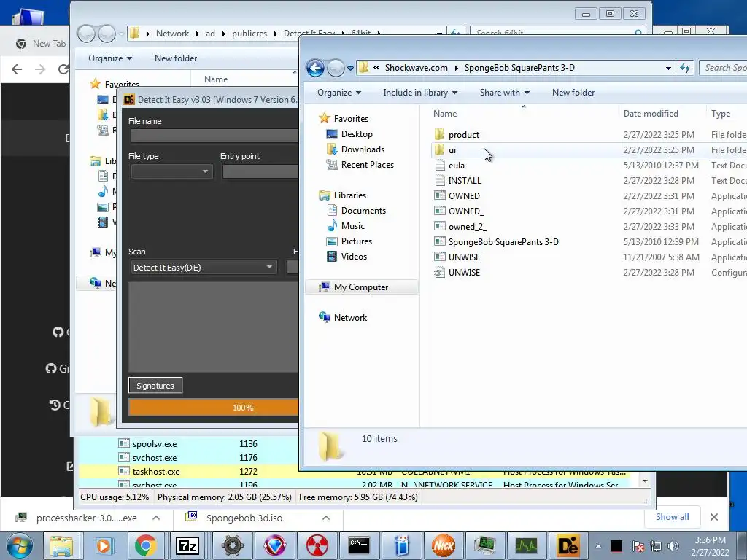Select the owned_2_ application file
The height and width of the screenshot is (560, 747).
tap(467, 227)
